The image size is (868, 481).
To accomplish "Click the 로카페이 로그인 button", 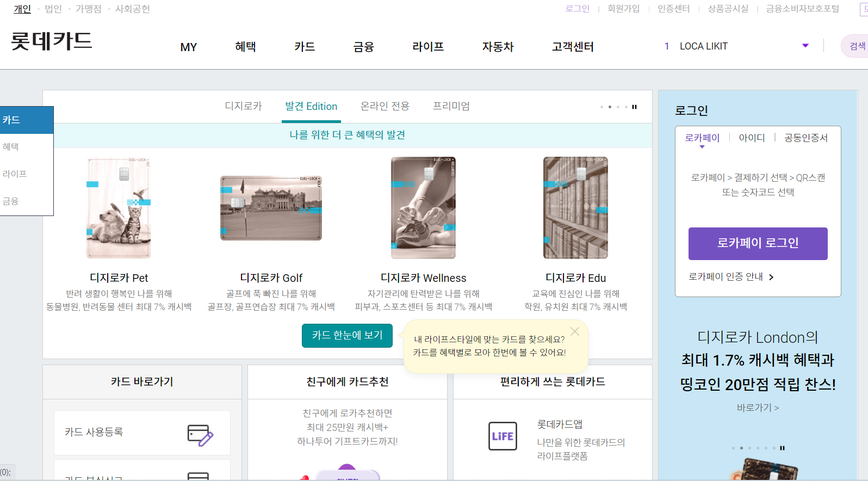I will (x=758, y=243).
